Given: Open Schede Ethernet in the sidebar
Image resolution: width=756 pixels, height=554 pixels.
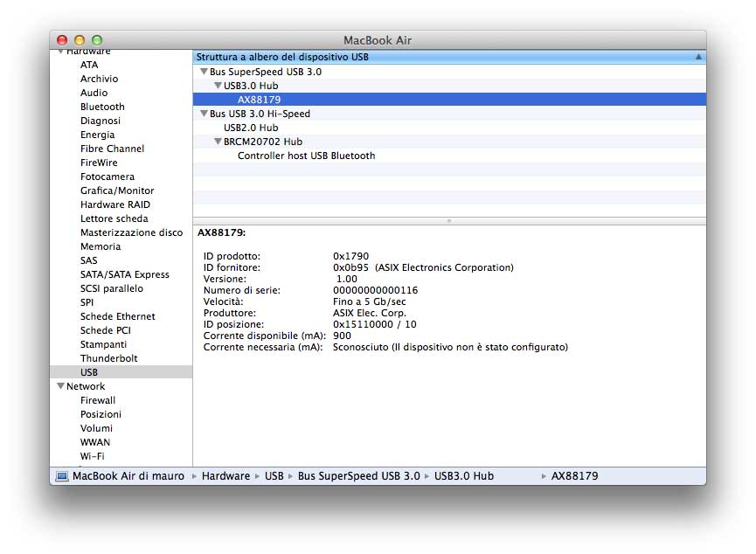Looking at the screenshot, I should tap(118, 316).
